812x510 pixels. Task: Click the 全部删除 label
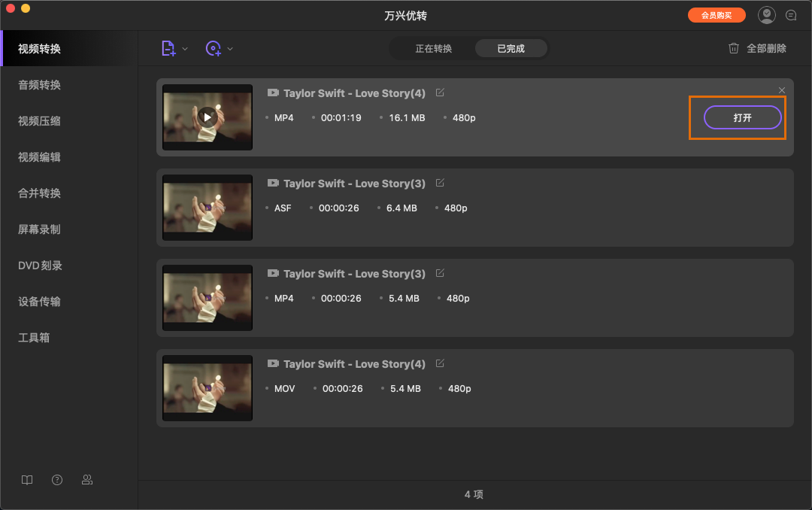pyautogui.click(x=766, y=49)
